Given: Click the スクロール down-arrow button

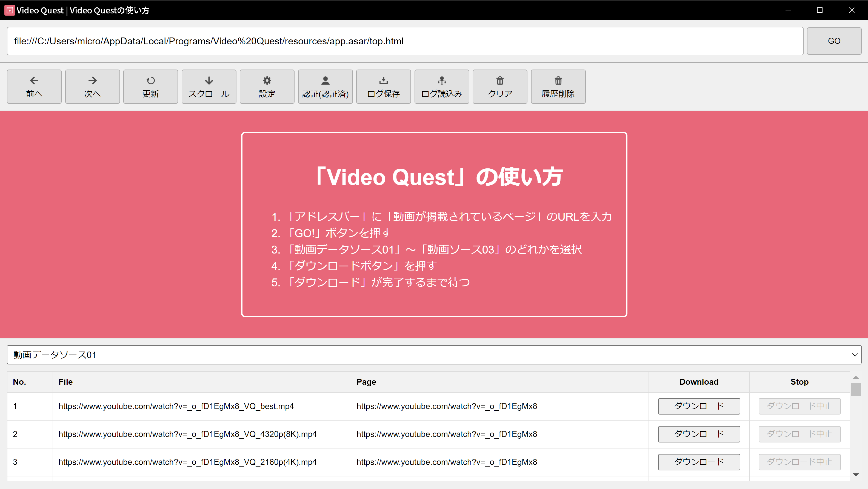Looking at the screenshot, I should point(209,87).
